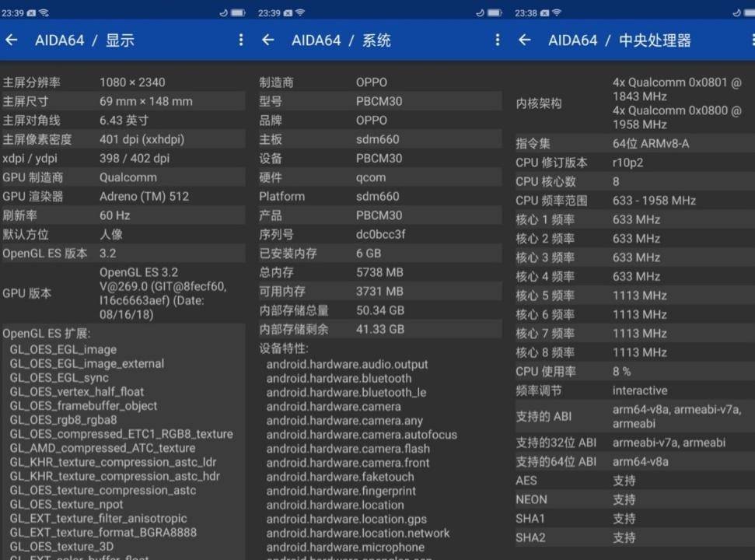Image resolution: width=755 pixels, height=560 pixels.
Task: Select the AIDA64 / 系统 title
Action: pyautogui.click(x=338, y=40)
